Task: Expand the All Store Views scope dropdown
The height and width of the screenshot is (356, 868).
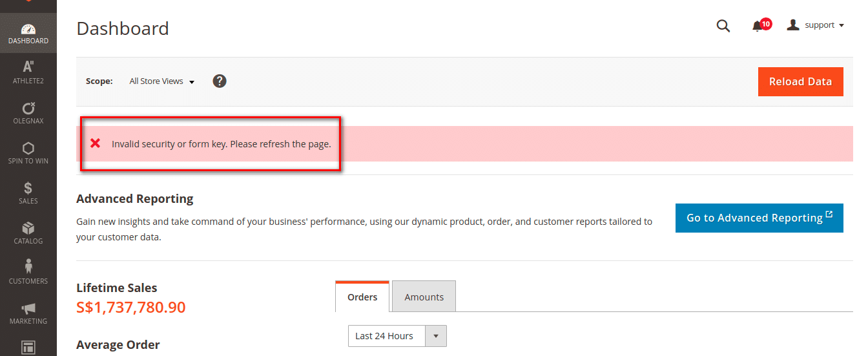Action: click(x=162, y=81)
